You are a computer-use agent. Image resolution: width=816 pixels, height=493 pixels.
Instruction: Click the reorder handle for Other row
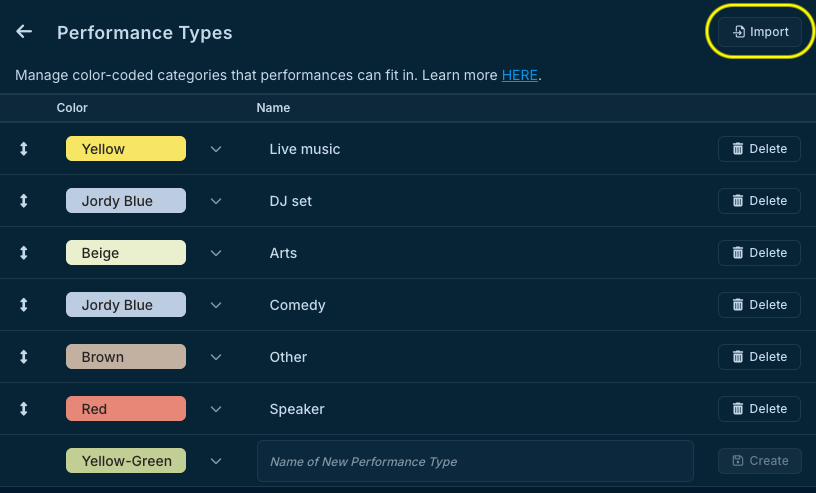coord(24,357)
